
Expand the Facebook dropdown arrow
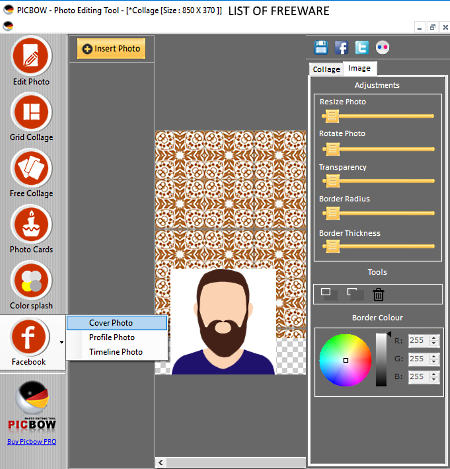tap(62, 342)
